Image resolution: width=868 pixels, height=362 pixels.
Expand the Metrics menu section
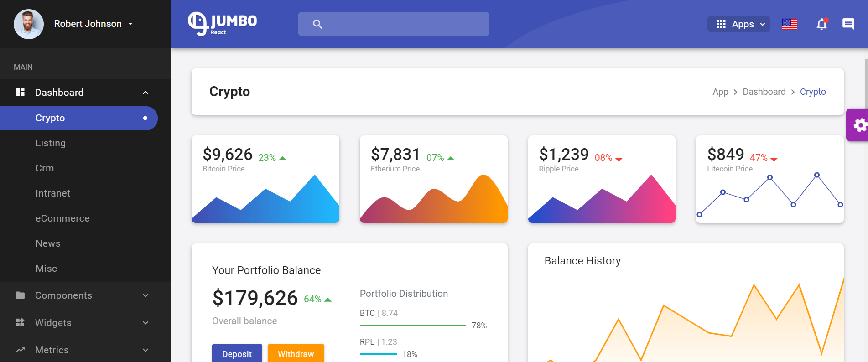[x=146, y=350]
